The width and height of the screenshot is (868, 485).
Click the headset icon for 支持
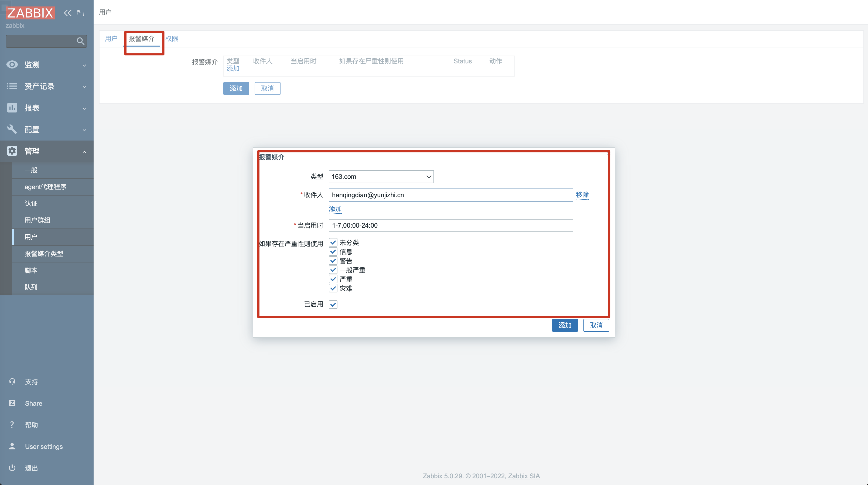click(x=12, y=381)
